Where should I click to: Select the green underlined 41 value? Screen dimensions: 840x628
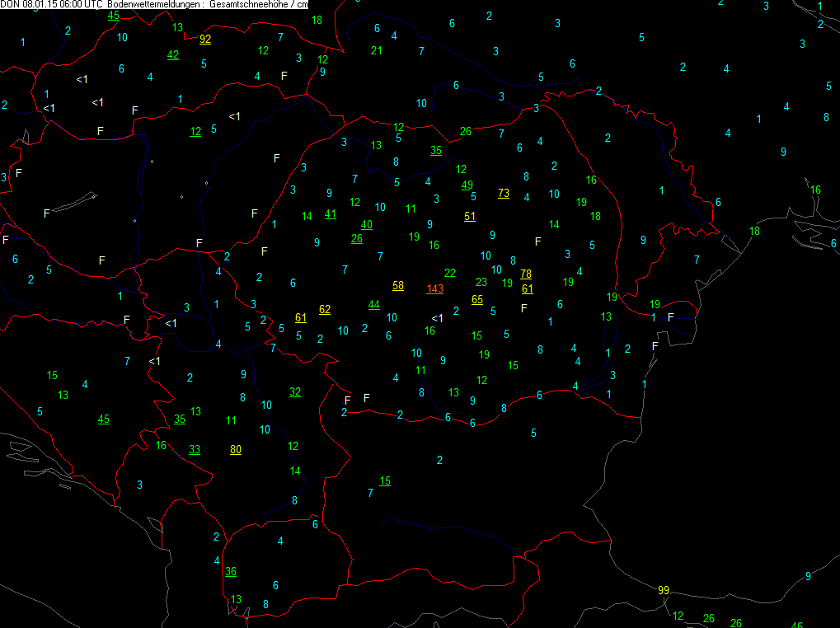click(331, 214)
